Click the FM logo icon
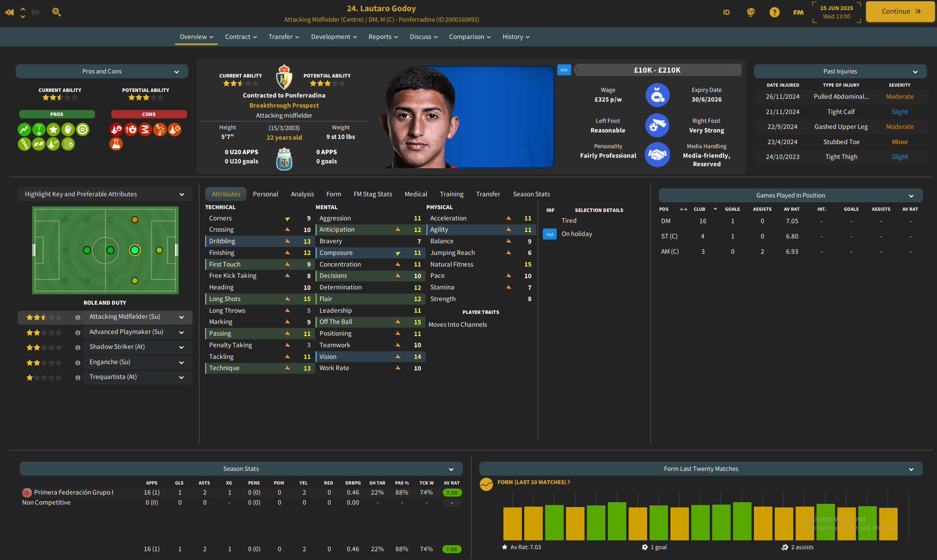937x560 pixels. 798,12
